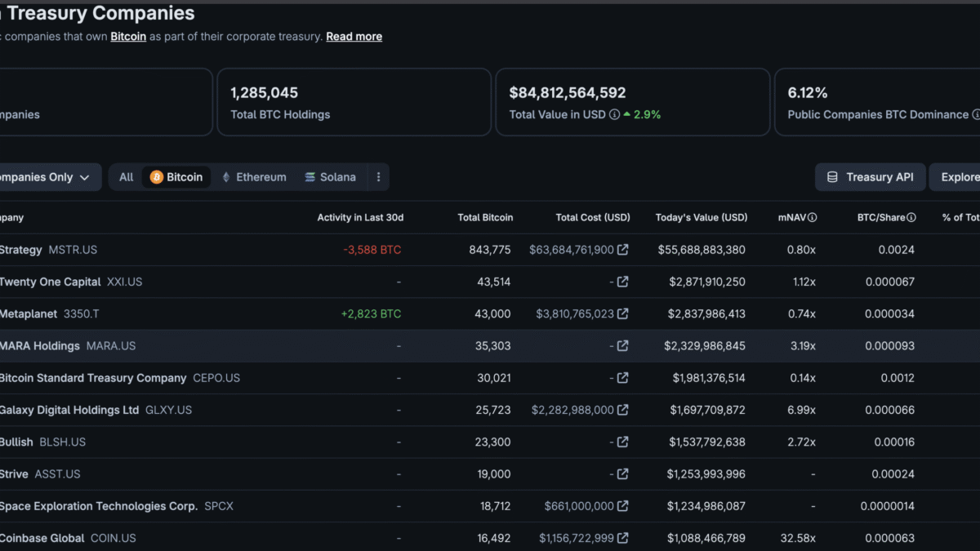Screen dimensions: 980x551
Task: Open external link icon in MARA Holdings row
Action: [623, 346]
